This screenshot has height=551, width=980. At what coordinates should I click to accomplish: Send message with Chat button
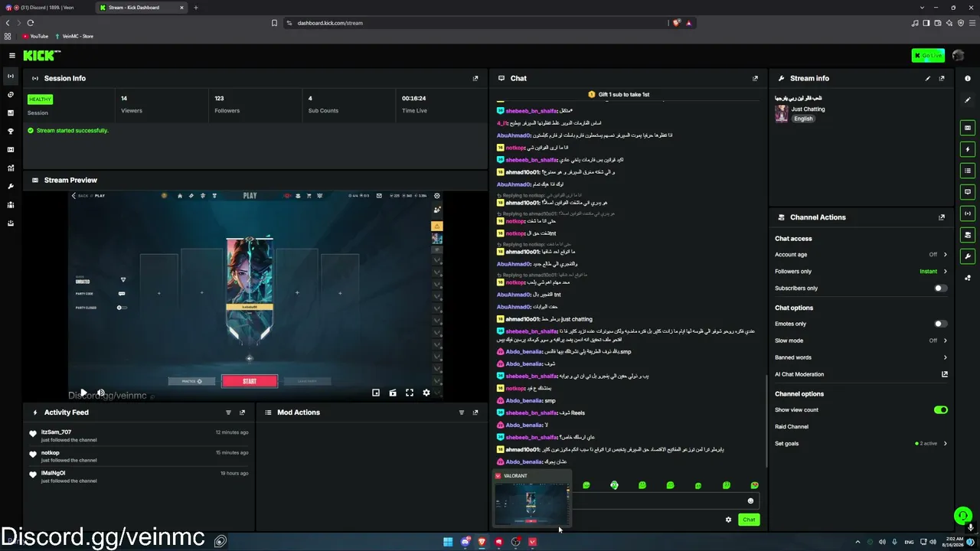coord(749,520)
